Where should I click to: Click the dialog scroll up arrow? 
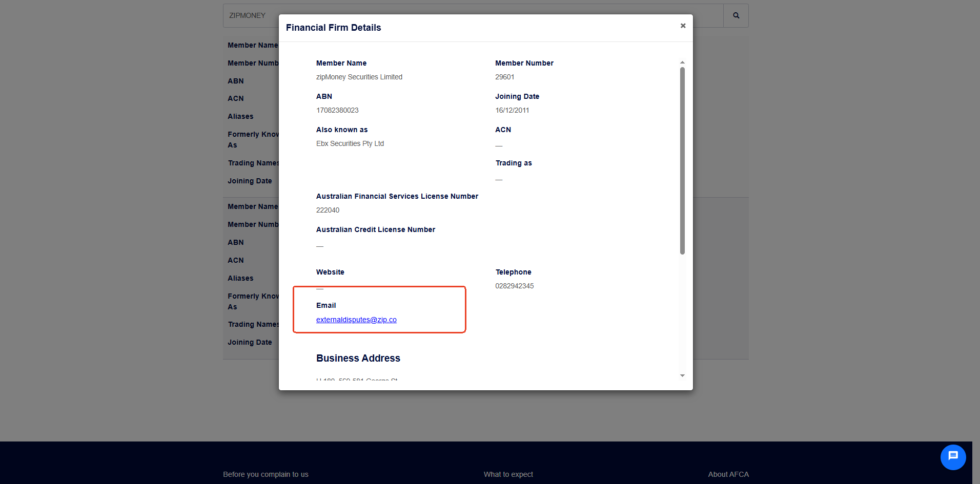point(682,62)
